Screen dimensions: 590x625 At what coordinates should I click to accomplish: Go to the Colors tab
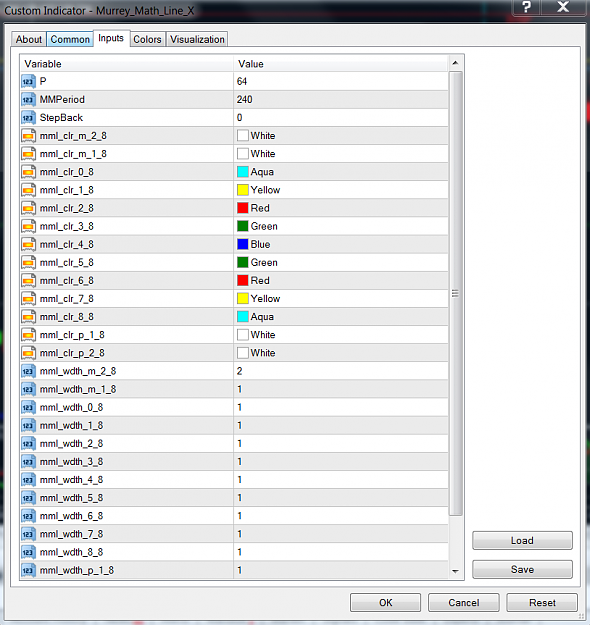click(x=148, y=39)
